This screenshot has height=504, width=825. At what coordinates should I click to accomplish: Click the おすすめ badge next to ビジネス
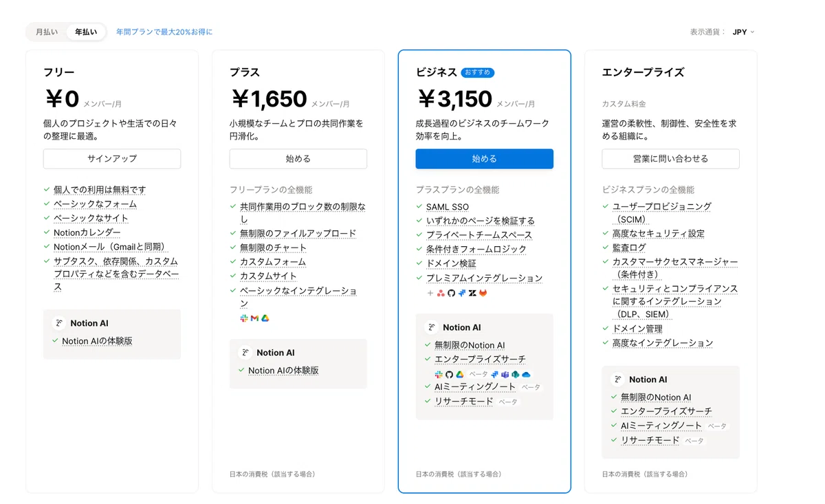coord(478,73)
